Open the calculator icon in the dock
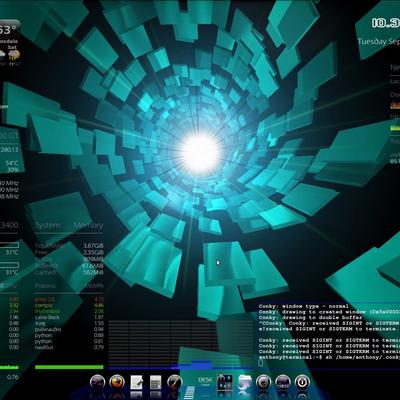 [x=156, y=382]
